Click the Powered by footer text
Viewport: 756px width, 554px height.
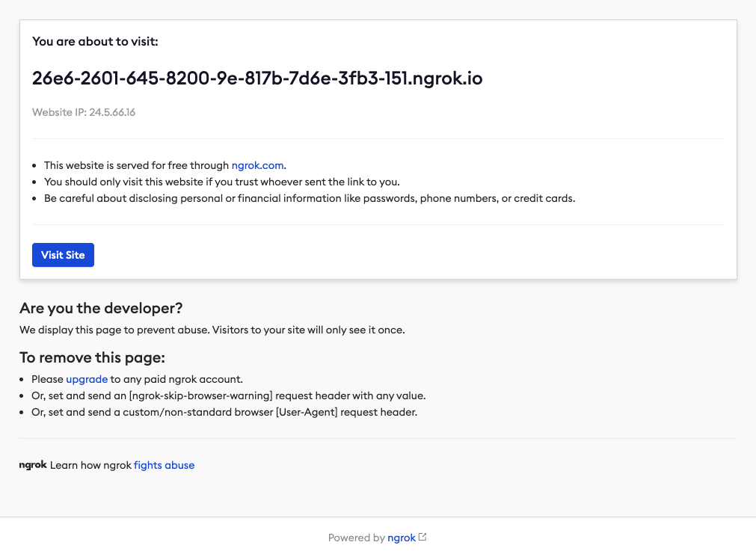click(x=356, y=538)
